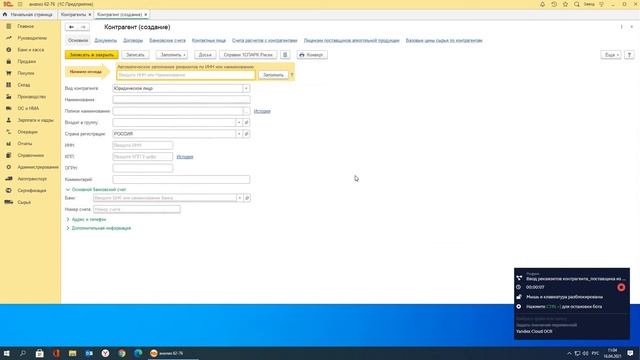The height and width of the screenshot is (360, 640).
Task: Switch to the Контрагенты tab
Action: pos(73,14)
